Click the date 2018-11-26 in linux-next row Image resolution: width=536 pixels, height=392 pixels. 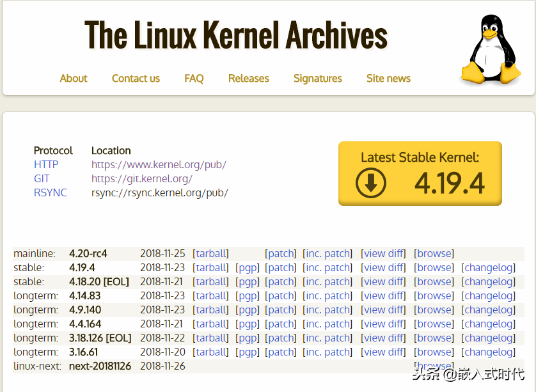(162, 366)
